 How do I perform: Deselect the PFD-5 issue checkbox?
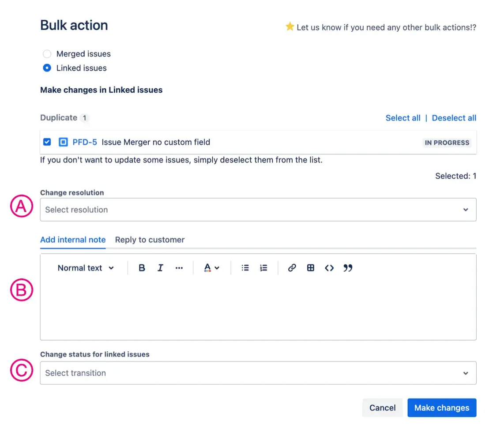[47, 142]
